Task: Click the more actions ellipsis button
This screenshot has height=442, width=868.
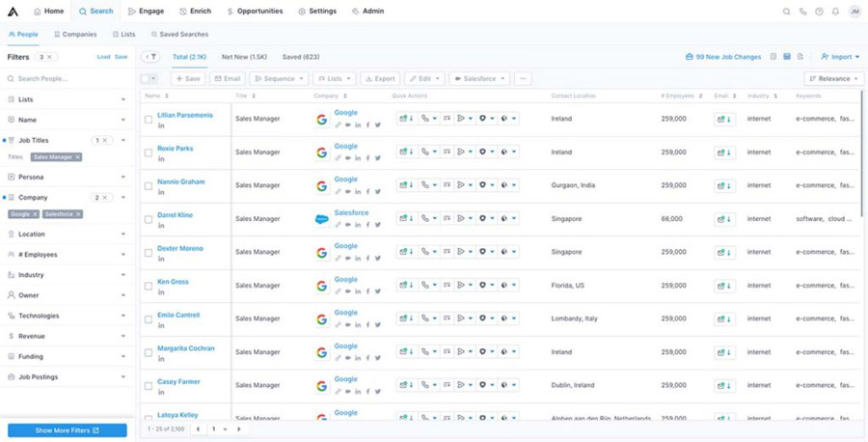Action: 523,79
